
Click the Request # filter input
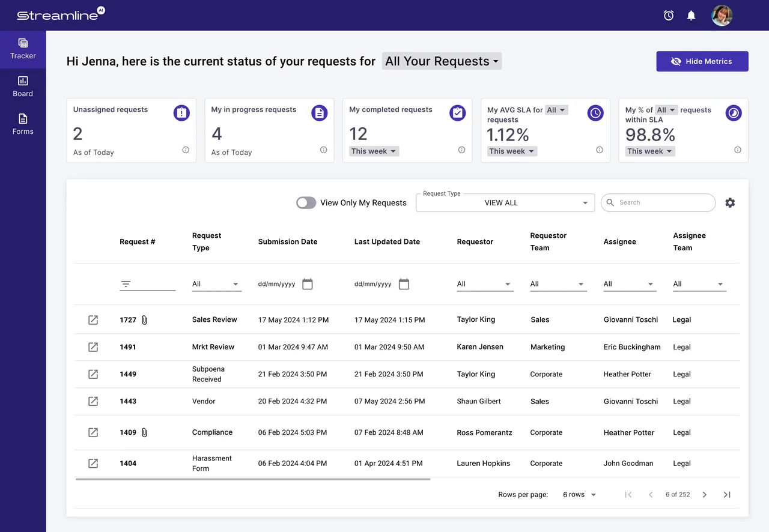(148, 284)
